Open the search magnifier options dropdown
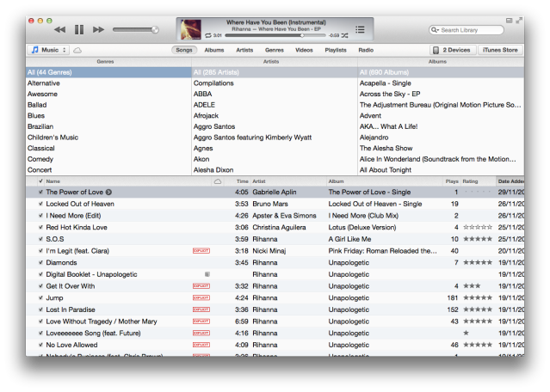550x392 pixels. [x=435, y=30]
